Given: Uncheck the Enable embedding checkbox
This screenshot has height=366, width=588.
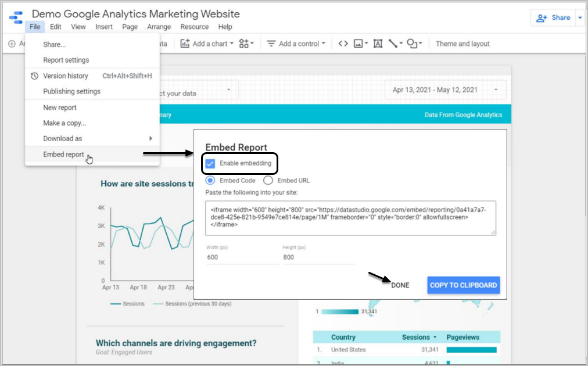Looking at the screenshot, I should (x=210, y=163).
